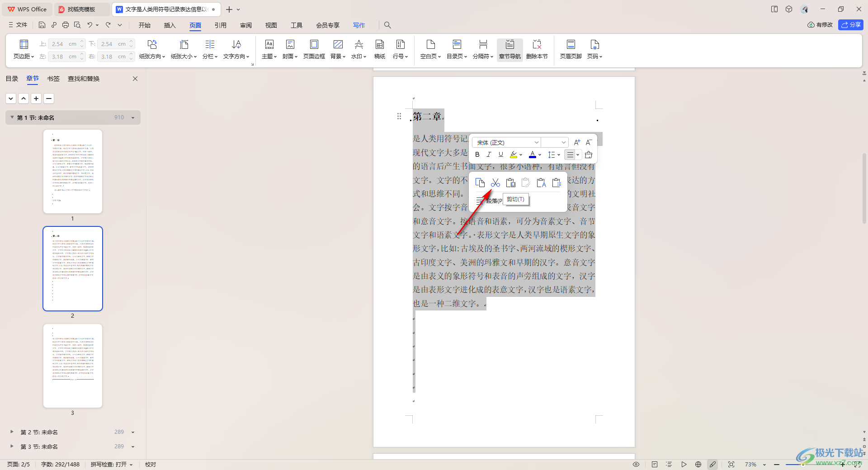
Task: Open header and footer editing
Action: click(571, 49)
